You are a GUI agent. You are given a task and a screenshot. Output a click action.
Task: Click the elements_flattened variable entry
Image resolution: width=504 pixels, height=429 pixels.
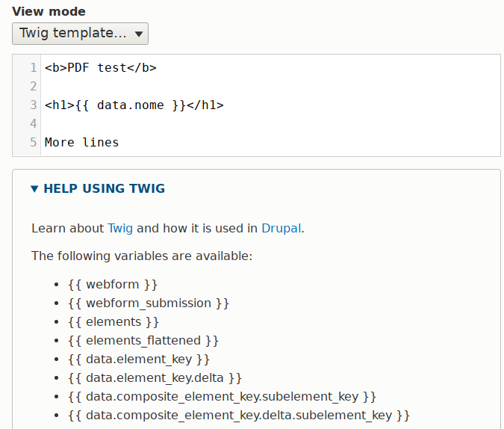[143, 341]
